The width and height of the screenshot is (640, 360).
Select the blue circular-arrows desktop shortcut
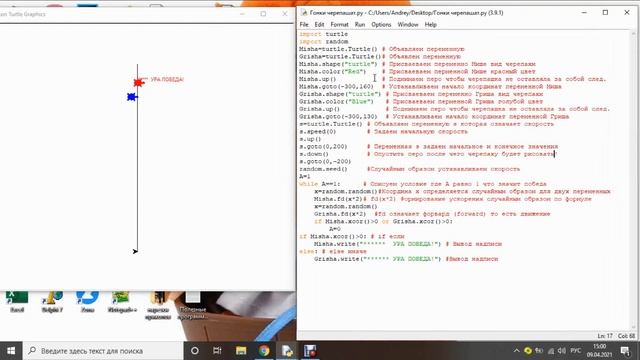(x=87, y=301)
